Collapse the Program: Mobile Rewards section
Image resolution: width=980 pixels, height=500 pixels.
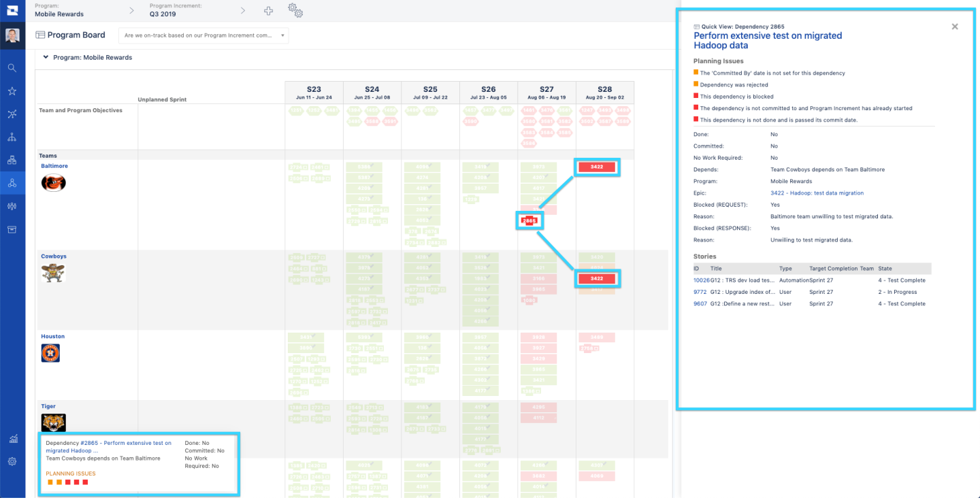pos(46,58)
